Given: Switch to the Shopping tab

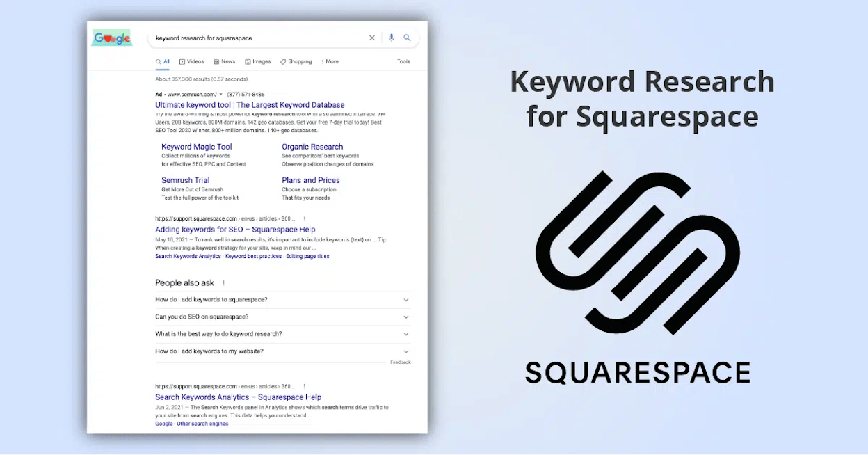Looking at the screenshot, I should [x=296, y=61].
